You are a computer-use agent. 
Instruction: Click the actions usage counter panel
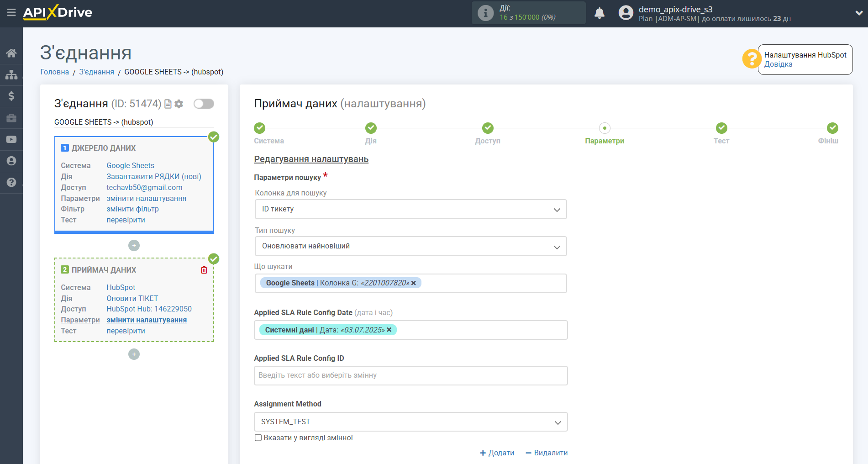(528, 13)
